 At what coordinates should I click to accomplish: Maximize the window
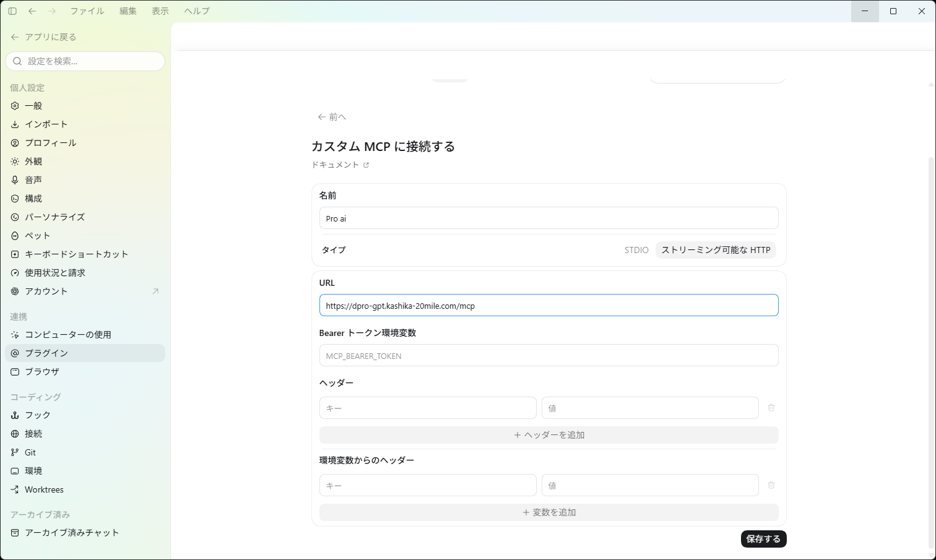pos(893,11)
